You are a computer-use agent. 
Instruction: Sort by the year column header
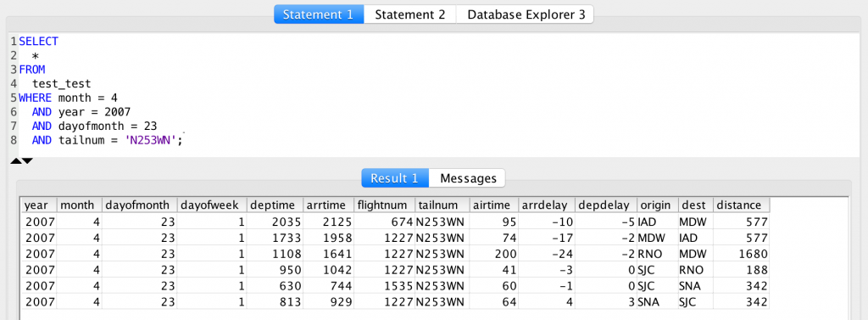coord(39,205)
